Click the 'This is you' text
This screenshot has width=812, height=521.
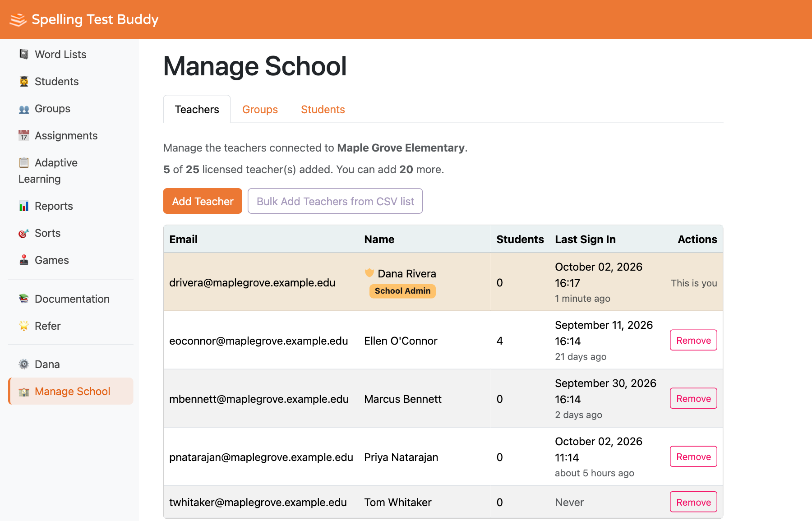(x=694, y=283)
